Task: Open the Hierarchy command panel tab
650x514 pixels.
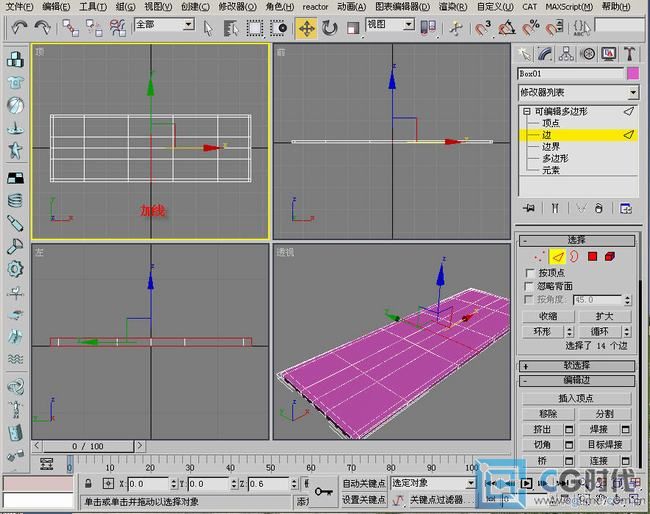Action: point(566,54)
